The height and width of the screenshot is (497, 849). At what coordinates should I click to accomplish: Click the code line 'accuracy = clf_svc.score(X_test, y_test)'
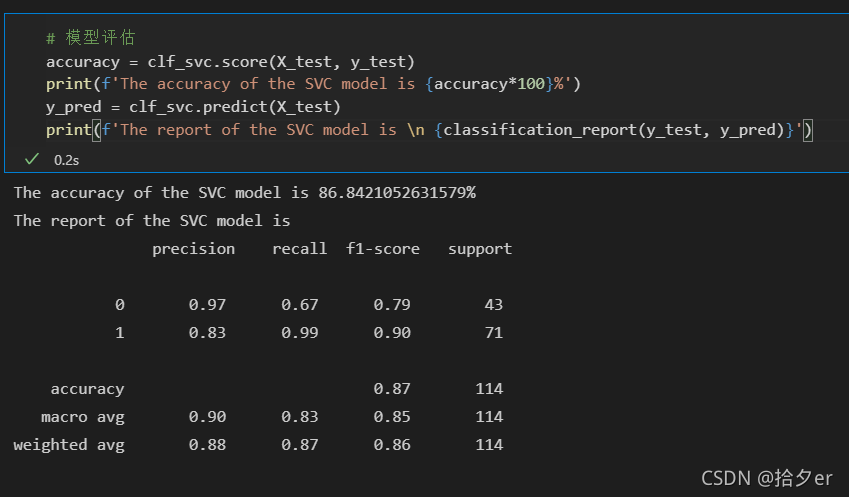[230, 62]
